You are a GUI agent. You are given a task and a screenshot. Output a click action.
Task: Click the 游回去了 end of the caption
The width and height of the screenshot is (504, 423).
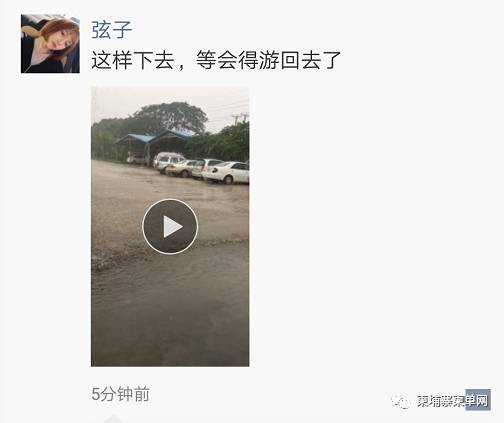pyautogui.click(x=300, y=60)
